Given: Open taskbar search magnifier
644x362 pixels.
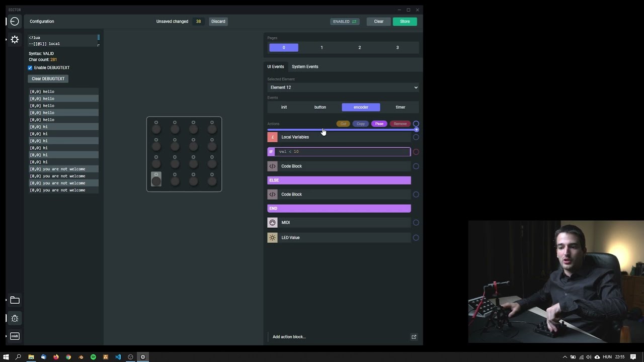Looking at the screenshot, I should pyautogui.click(x=19, y=357).
